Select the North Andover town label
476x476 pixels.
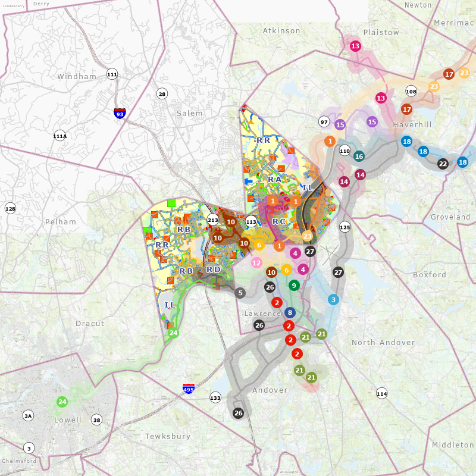[x=383, y=343]
